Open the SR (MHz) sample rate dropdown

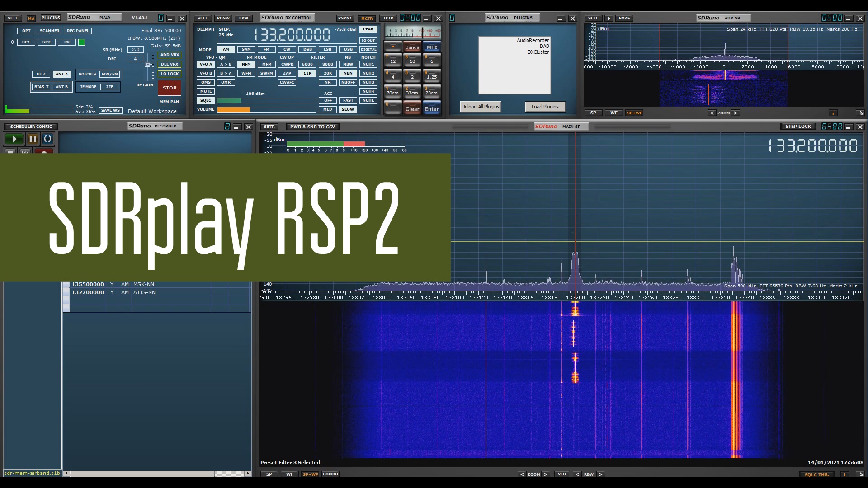[135, 50]
